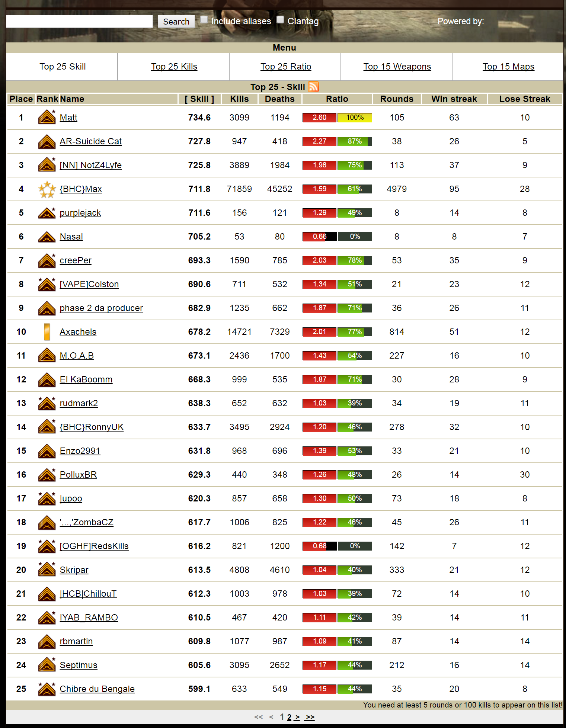
Task: Click the next page arrow link
Action: pos(297,717)
